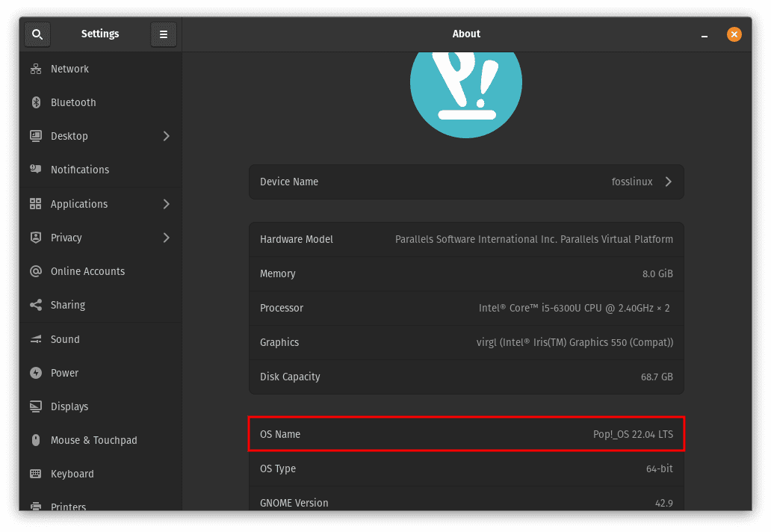The height and width of the screenshot is (532, 771).
Task: Select Sound in the sidebar
Action: tap(101, 339)
